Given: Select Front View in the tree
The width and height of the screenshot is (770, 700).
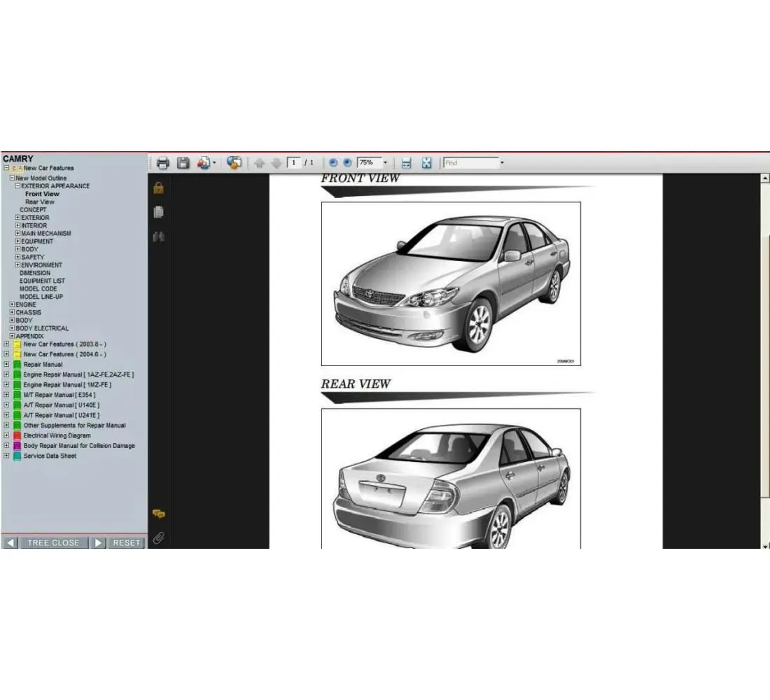Looking at the screenshot, I should pyautogui.click(x=42, y=194).
